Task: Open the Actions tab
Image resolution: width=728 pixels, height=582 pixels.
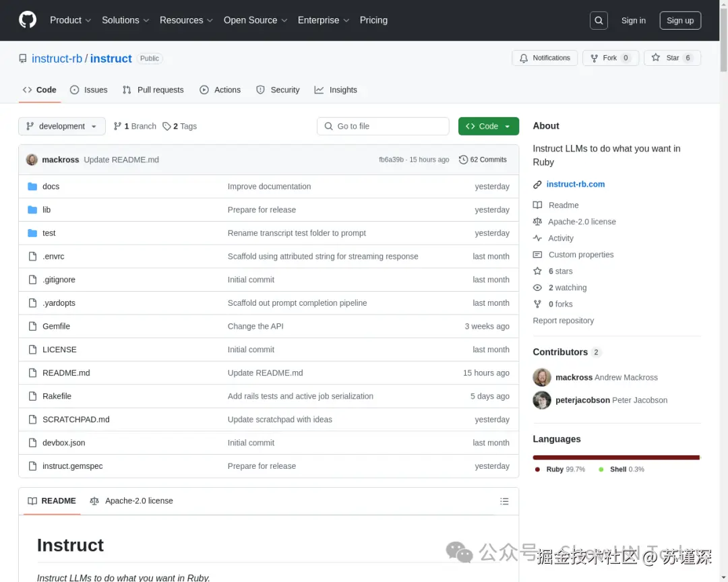Action: tap(220, 90)
